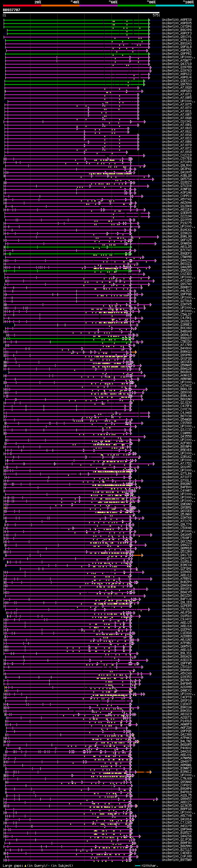The height and width of the screenshot is (868, 197).
Task: Select the BB937707 query label
Action: point(11,10)
